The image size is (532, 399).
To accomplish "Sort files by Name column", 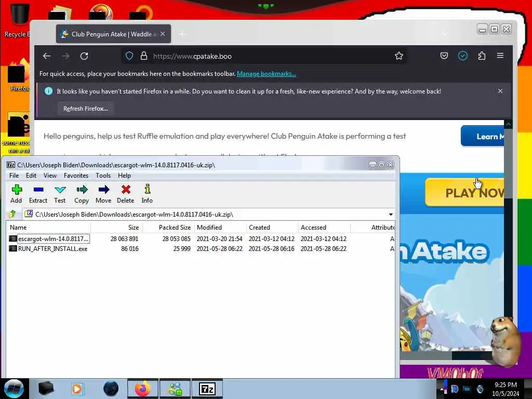I will (48, 228).
